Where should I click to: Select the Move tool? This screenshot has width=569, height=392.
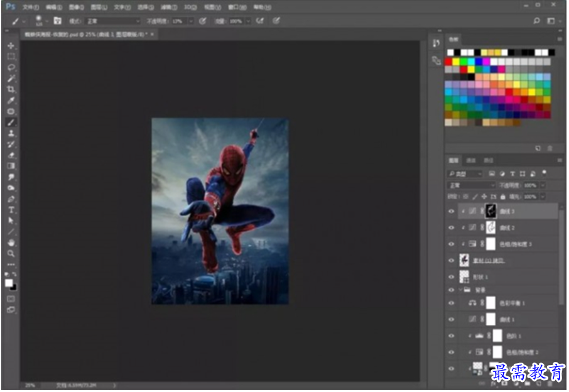11,46
